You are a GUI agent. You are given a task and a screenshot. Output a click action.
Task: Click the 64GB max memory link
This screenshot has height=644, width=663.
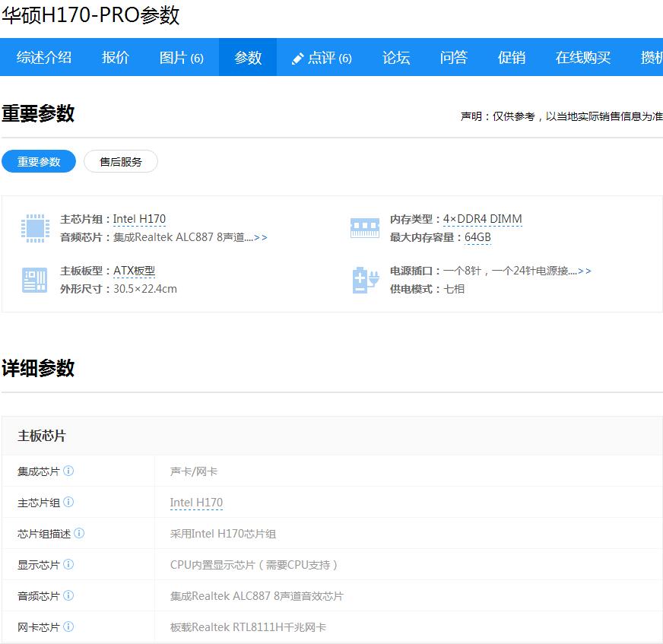[477, 238]
